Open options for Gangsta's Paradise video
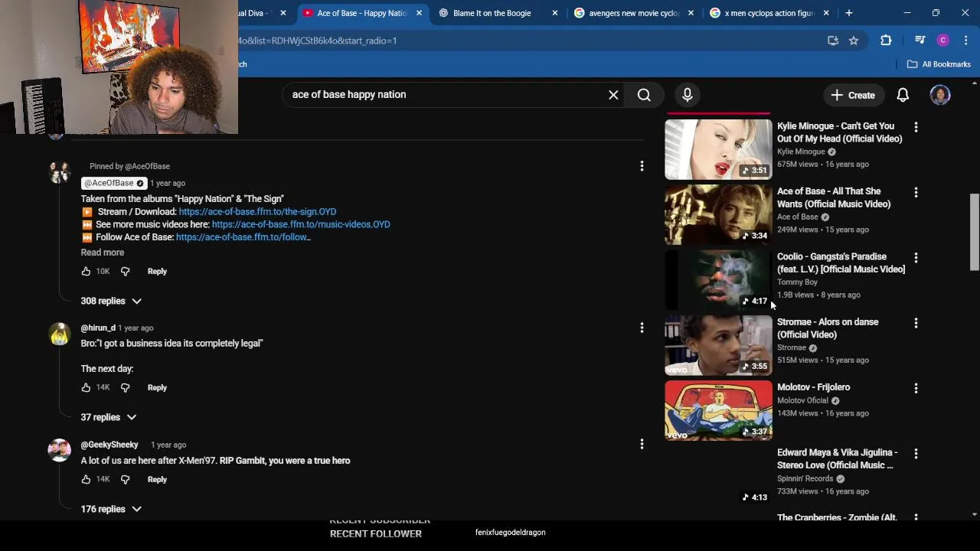This screenshot has width=980, height=551. 916,258
